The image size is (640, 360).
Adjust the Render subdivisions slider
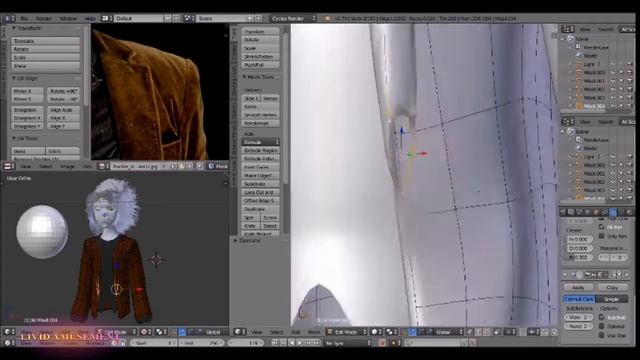pos(578,326)
